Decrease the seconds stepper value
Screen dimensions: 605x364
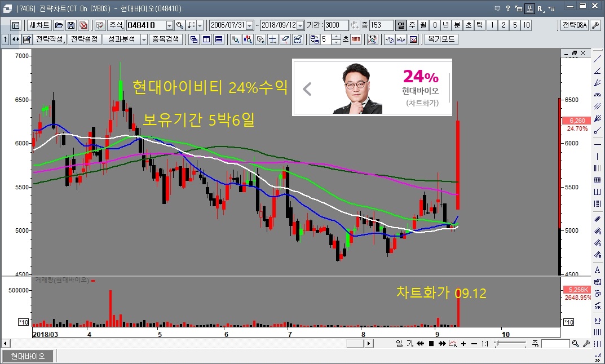(337, 42)
